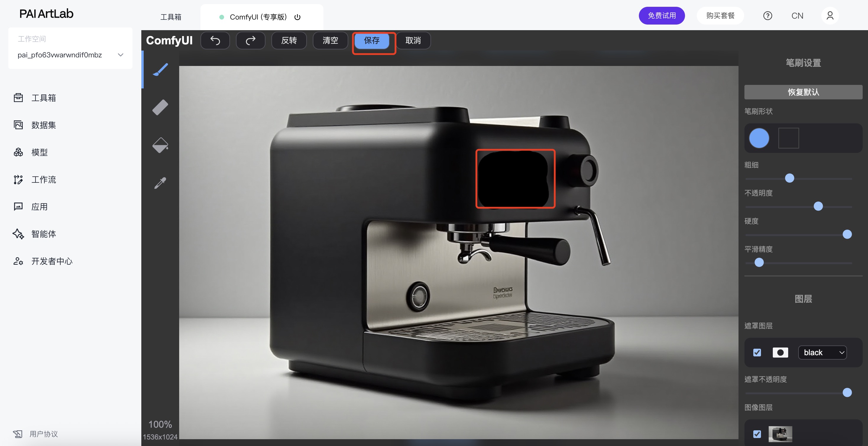Screen dimensions: 868x446
Task: Open the black mask color dropdown
Action: pyautogui.click(x=822, y=353)
